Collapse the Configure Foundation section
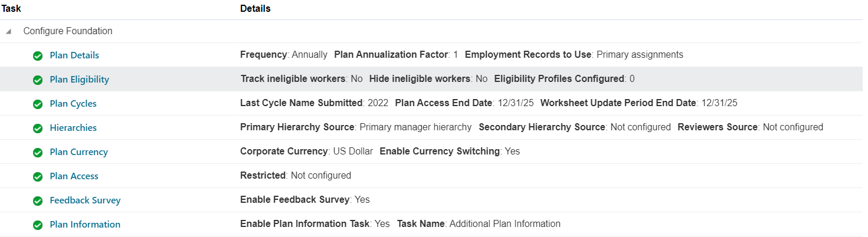This screenshot has height=237, width=868. tap(8, 31)
